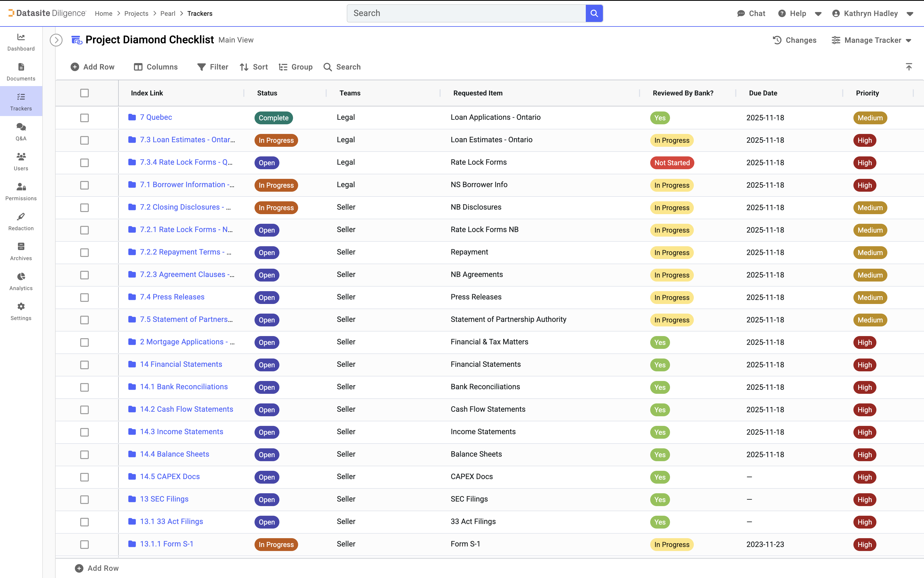Check the select-all checkbox in the header
Image resolution: width=924 pixels, height=578 pixels.
[x=84, y=93]
